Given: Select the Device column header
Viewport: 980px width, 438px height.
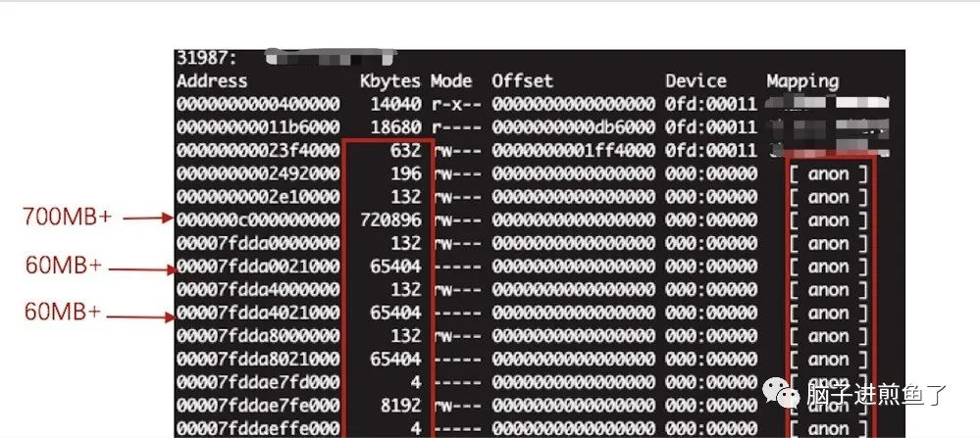Looking at the screenshot, I should [x=696, y=81].
